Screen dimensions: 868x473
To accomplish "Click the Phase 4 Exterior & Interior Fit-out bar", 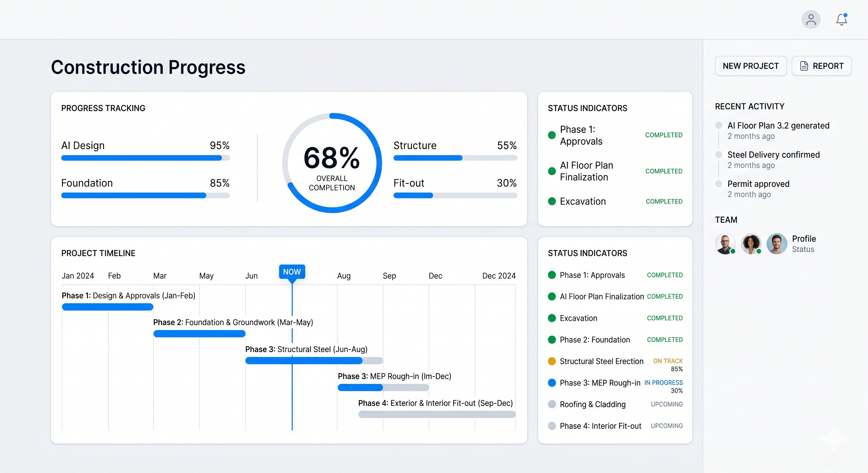I will click(x=437, y=414).
